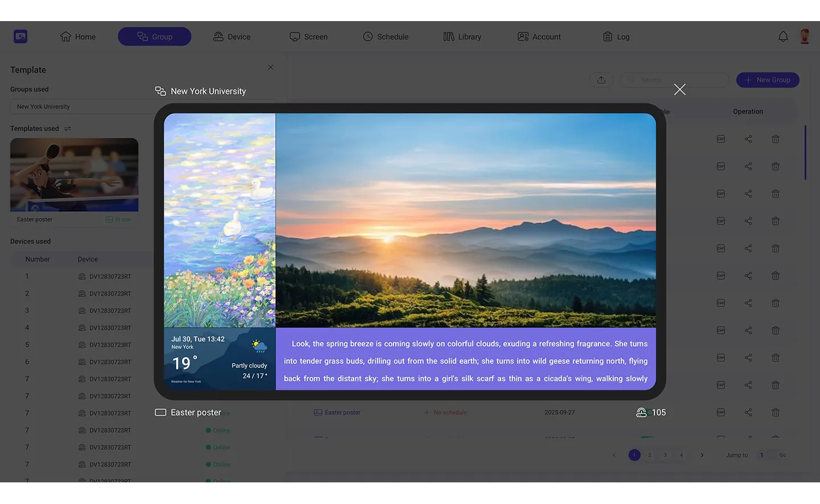Click the user avatar in the top bar
The height and width of the screenshot is (504, 820).
(x=805, y=36)
